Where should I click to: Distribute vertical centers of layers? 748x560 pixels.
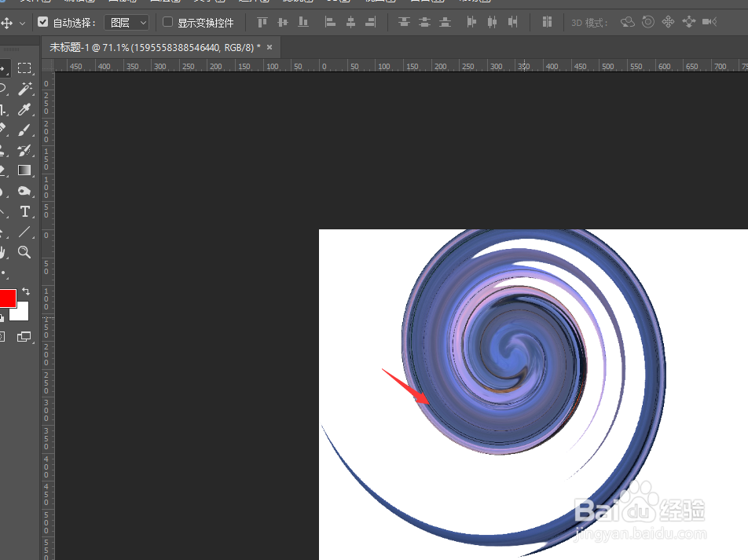[424, 22]
